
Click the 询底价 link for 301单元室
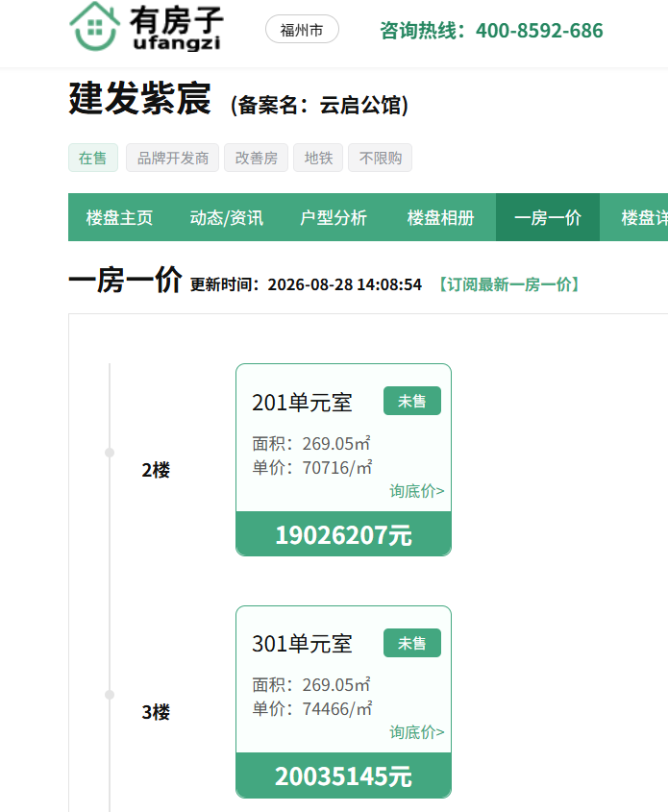tap(417, 732)
